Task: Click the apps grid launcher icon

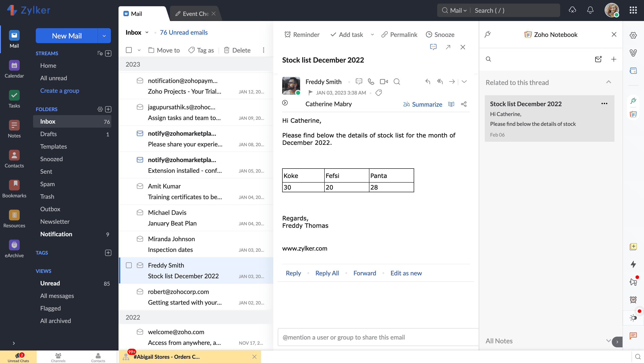Action: coord(633,10)
